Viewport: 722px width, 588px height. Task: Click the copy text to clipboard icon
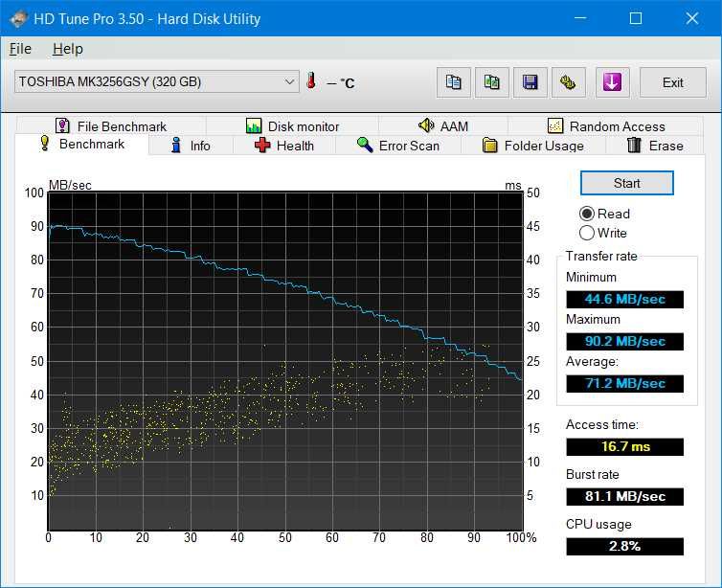pos(454,82)
